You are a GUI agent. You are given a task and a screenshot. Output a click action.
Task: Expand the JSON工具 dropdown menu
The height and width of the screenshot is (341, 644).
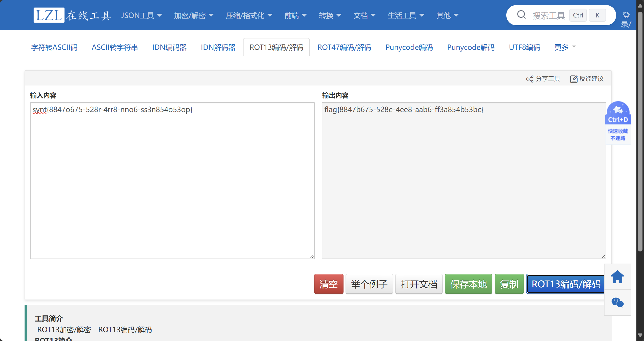142,15
